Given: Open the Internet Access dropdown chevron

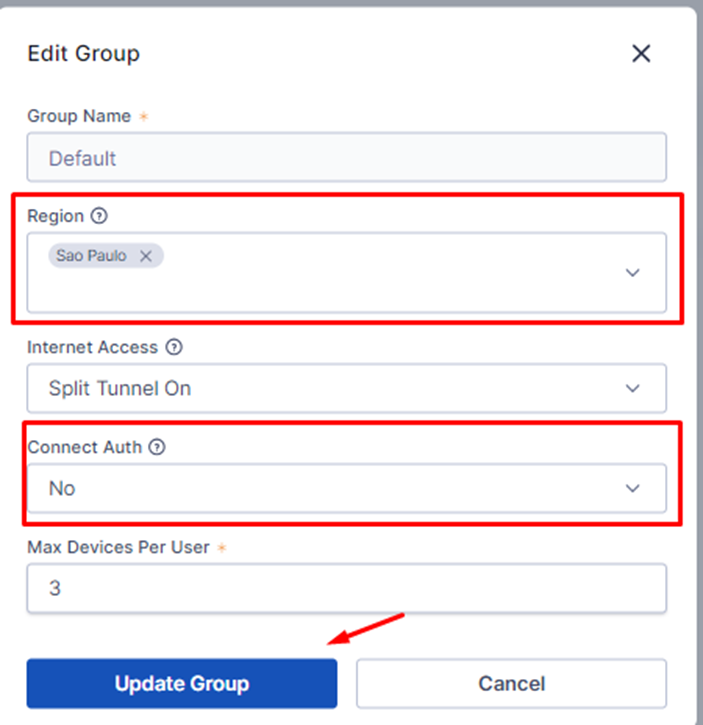Looking at the screenshot, I should pyautogui.click(x=632, y=388).
